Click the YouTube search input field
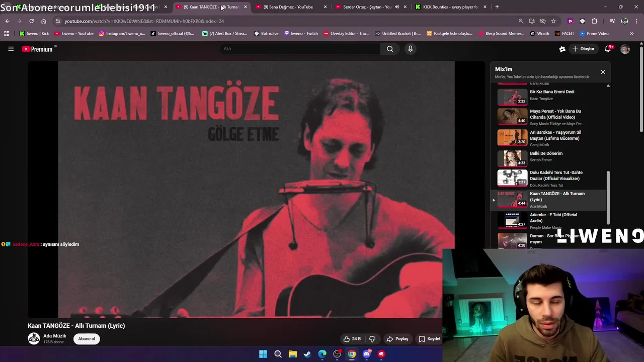The image size is (644, 362). (x=300, y=49)
